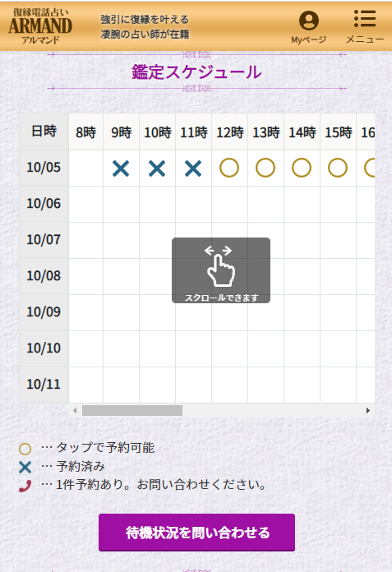Click the booked X mark at 9時

pyautogui.click(x=121, y=168)
